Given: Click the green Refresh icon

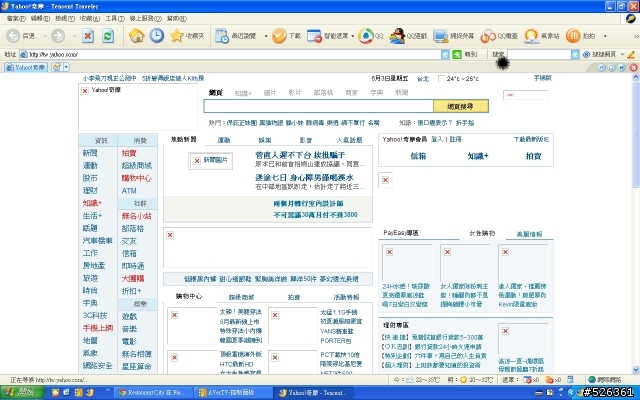Looking at the screenshot, I should pos(108,36).
